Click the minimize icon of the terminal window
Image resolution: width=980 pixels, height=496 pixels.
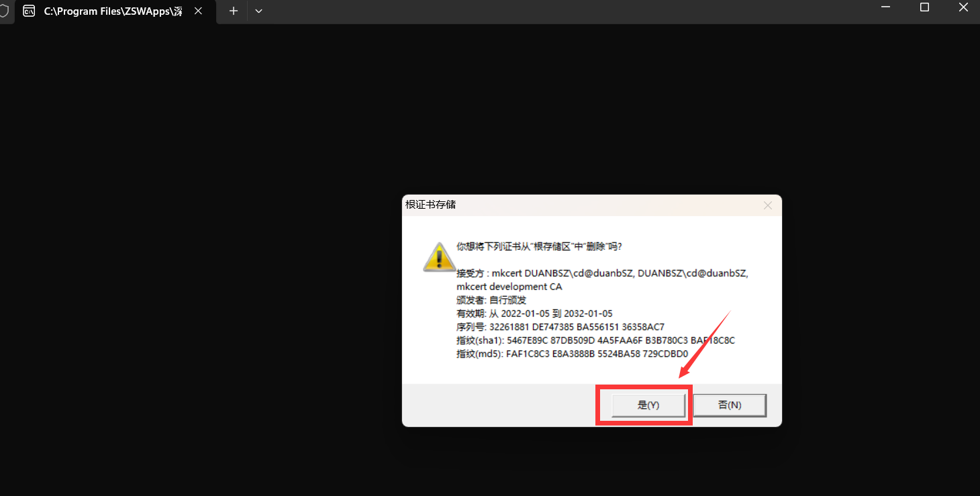(885, 7)
